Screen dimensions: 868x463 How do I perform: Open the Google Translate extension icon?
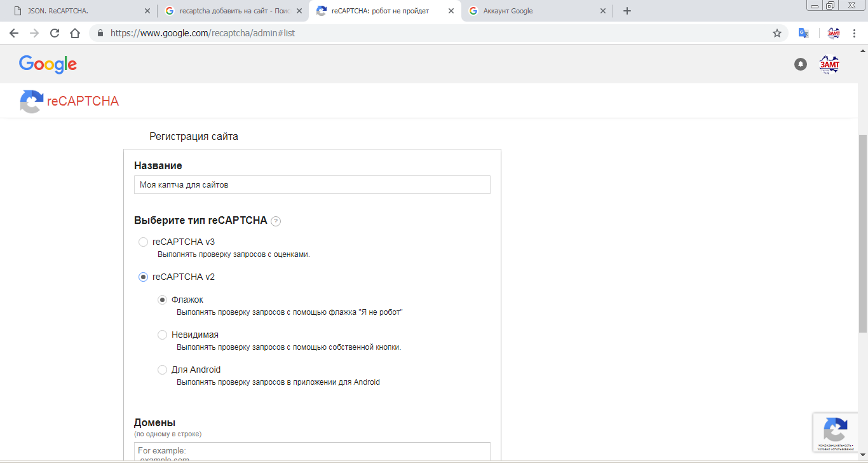tap(804, 33)
